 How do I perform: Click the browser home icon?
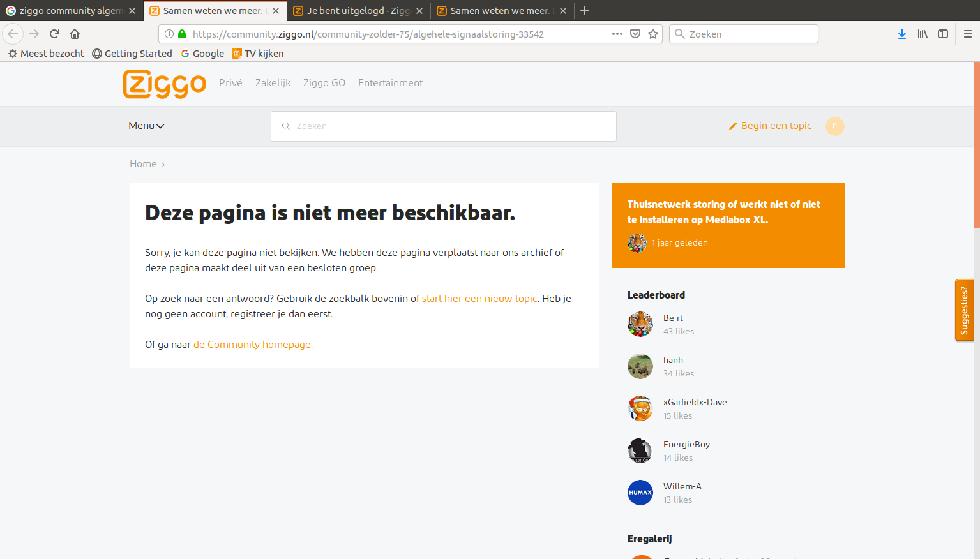(75, 34)
